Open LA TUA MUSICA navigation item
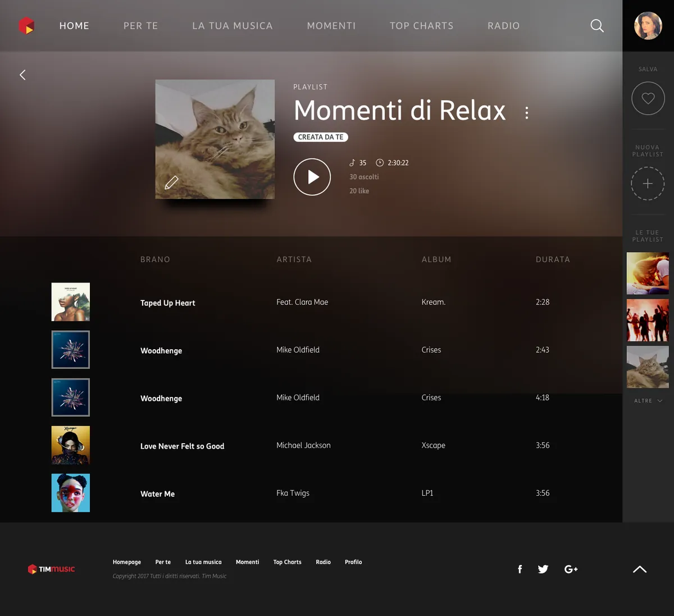The height and width of the screenshot is (616, 674). (233, 26)
